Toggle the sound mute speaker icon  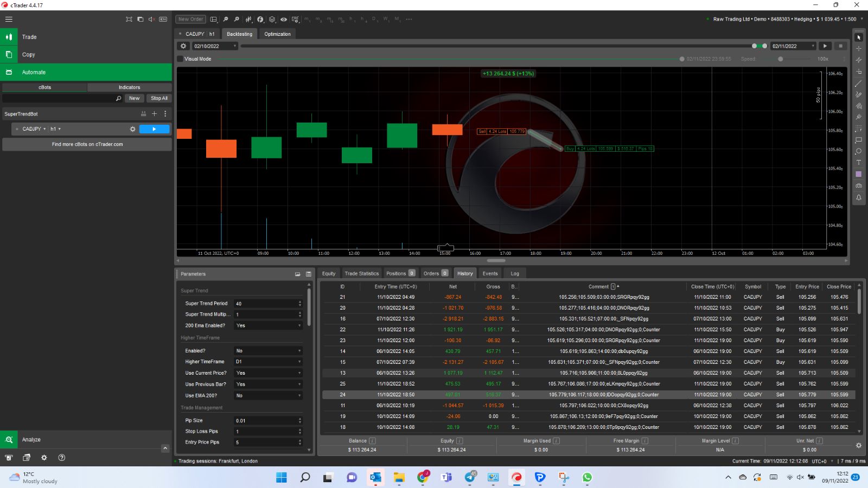point(152,19)
